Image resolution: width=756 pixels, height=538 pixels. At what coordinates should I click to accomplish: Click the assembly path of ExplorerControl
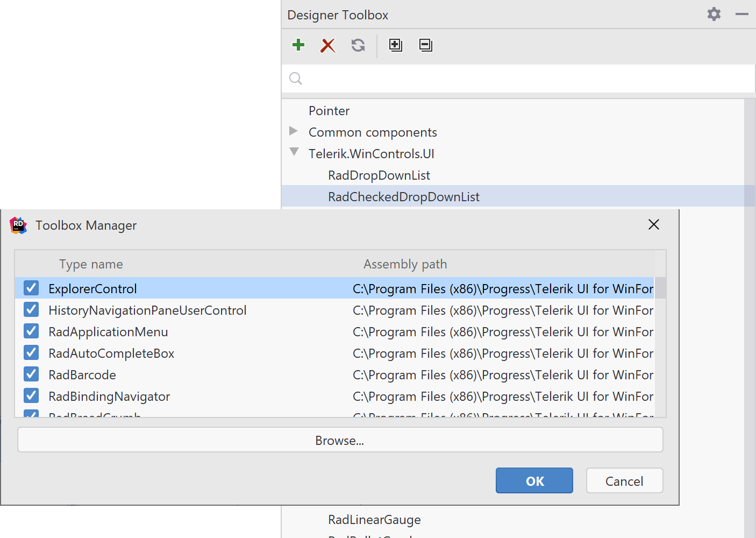(503, 289)
